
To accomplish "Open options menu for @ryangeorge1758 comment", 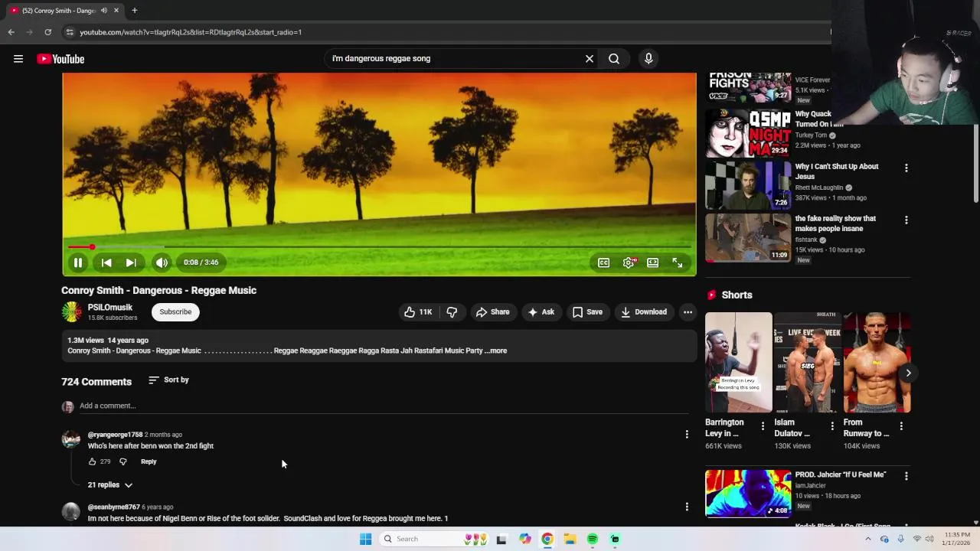I will pyautogui.click(x=687, y=434).
